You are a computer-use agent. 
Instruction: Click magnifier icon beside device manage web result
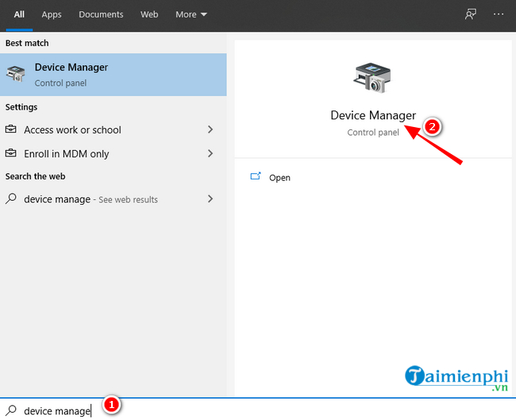pos(11,198)
